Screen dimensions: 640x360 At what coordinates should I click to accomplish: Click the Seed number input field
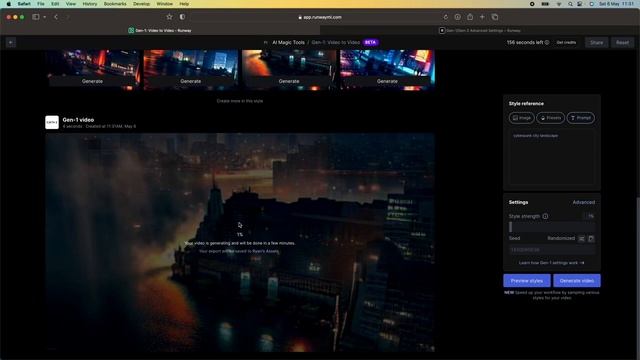[x=551, y=250]
